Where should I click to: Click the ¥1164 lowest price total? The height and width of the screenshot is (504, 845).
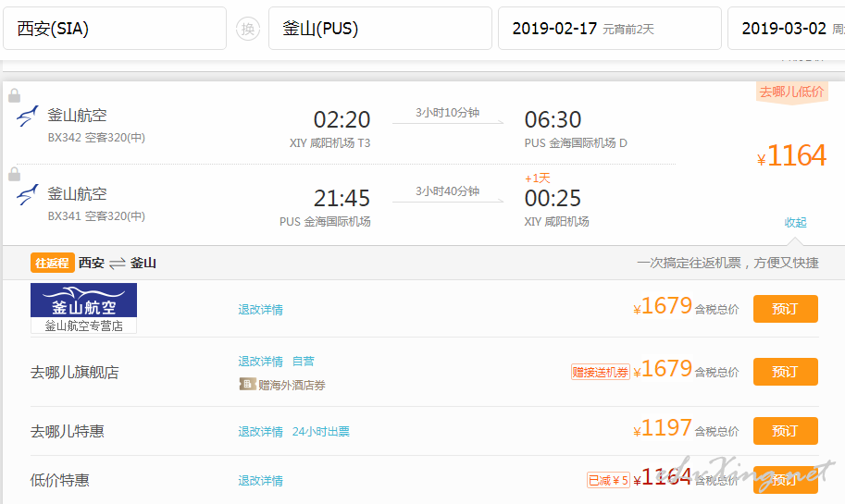[791, 155]
